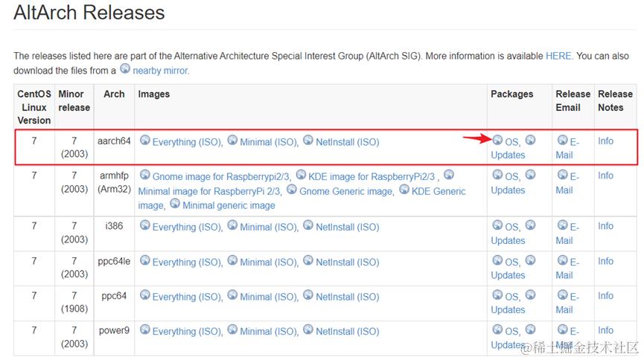Click the globe icon beside aarch64 Minimal (ISO)
This screenshot has width=644, height=360.
click(x=232, y=140)
